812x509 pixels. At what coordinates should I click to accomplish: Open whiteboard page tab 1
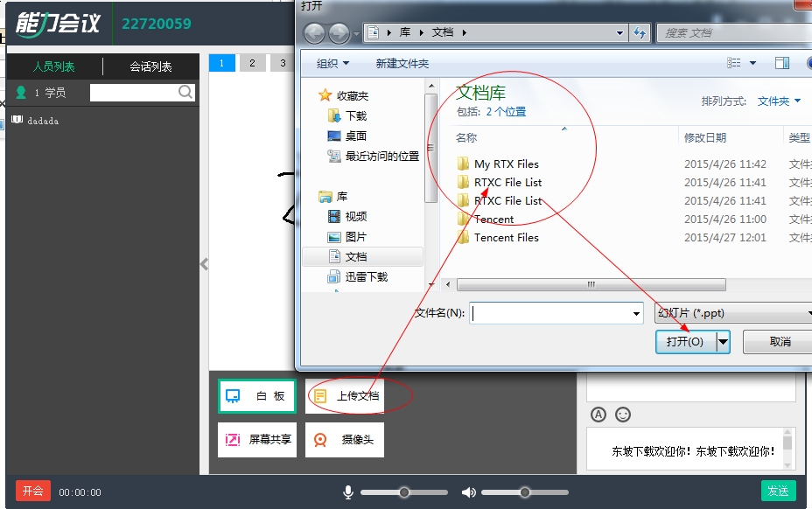221,63
